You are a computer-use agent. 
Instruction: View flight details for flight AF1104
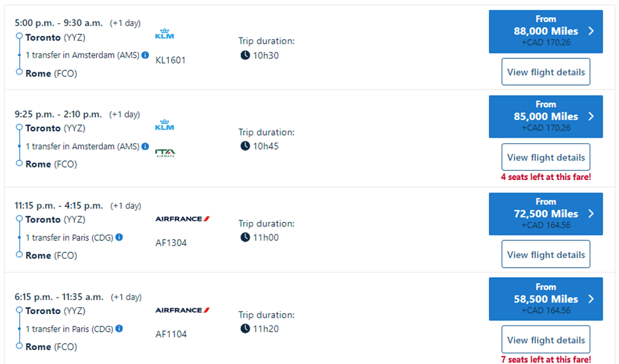pyautogui.click(x=545, y=340)
